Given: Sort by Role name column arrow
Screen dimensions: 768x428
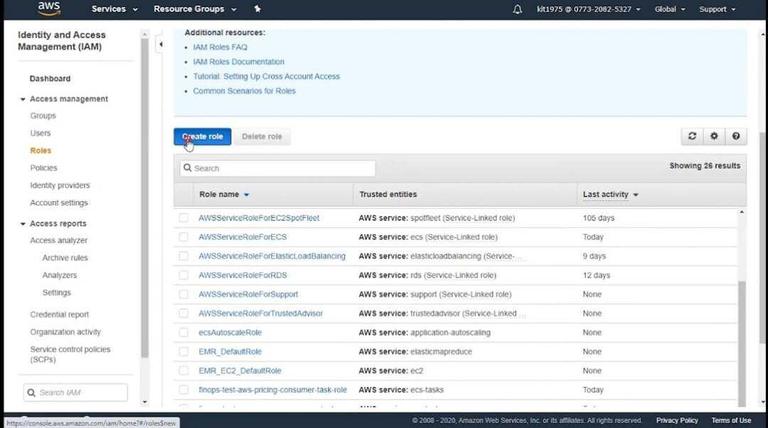Looking at the screenshot, I should [246, 195].
